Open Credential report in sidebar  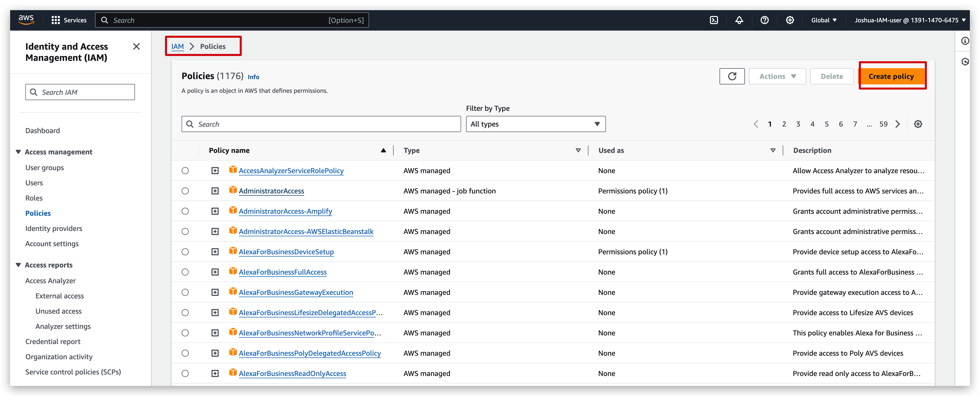(x=53, y=341)
